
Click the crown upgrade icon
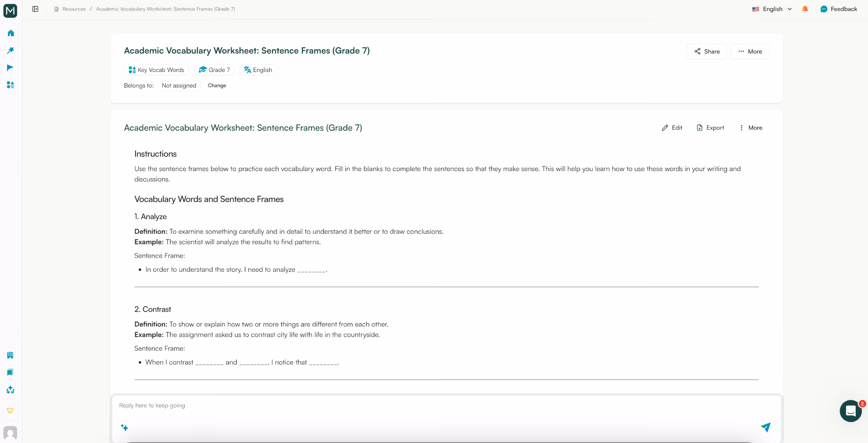(10, 410)
